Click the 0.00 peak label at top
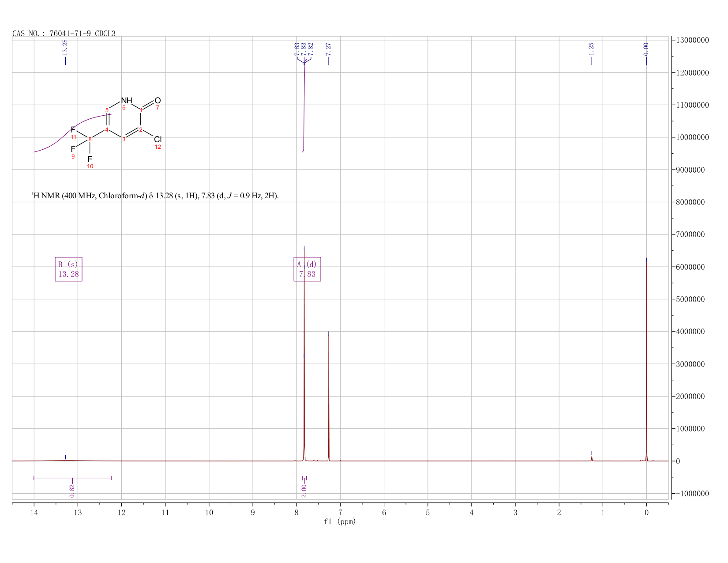 click(646, 49)
